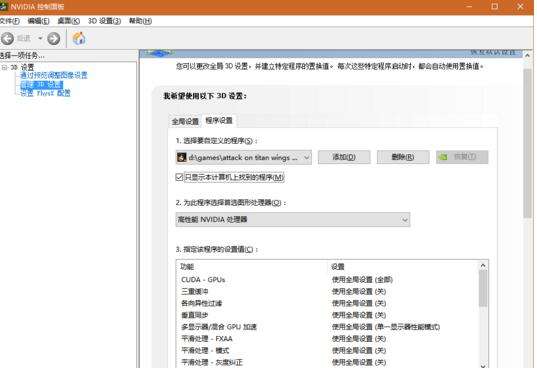Open the 编辑(E) menu
Viewport: 537px width, 368px height.
[x=38, y=21]
